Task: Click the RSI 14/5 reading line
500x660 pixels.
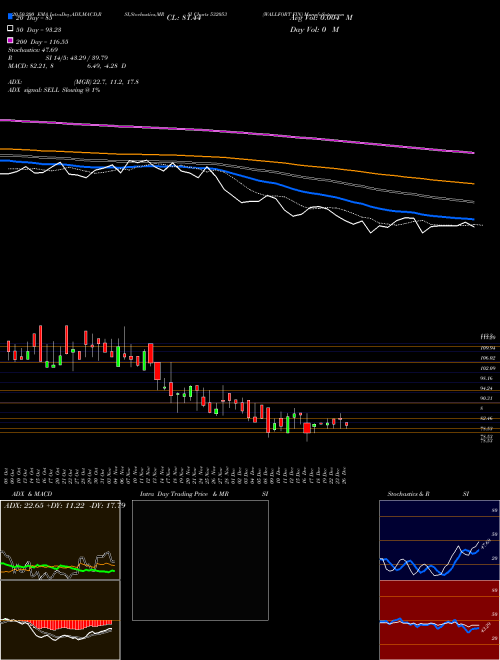Action: click(58, 58)
